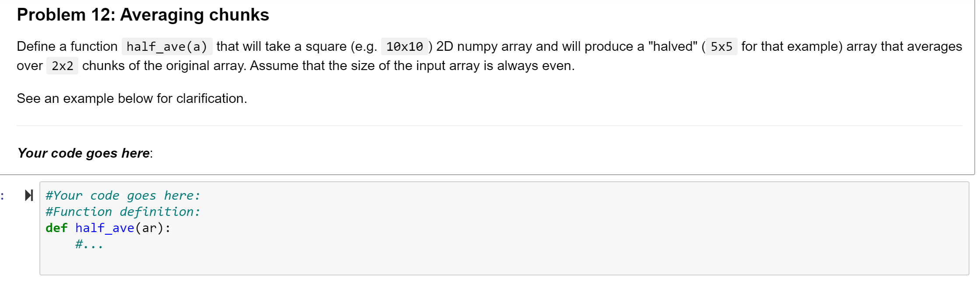Select the def keyword in the code

pos(56,228)
